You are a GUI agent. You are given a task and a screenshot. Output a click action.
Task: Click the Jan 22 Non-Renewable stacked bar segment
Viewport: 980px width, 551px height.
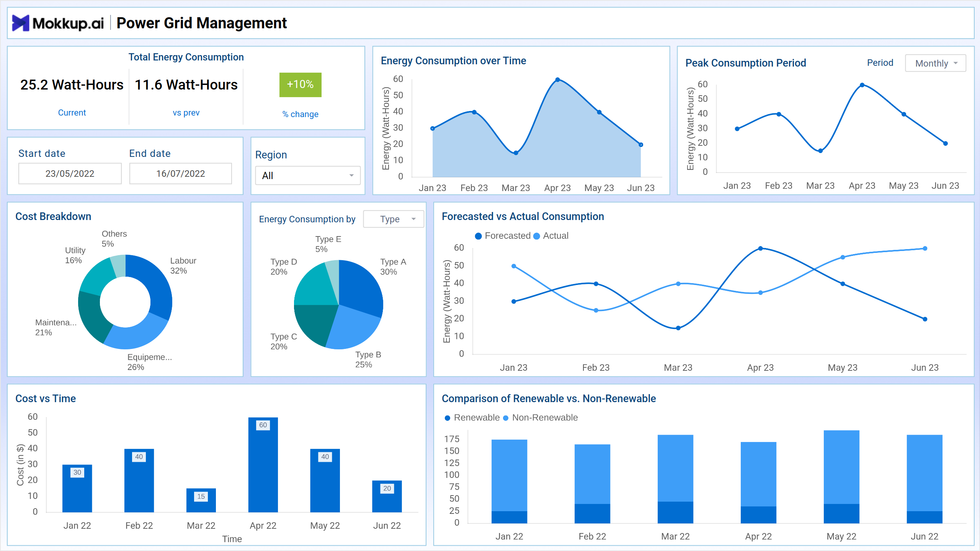[x=510, y=475]
